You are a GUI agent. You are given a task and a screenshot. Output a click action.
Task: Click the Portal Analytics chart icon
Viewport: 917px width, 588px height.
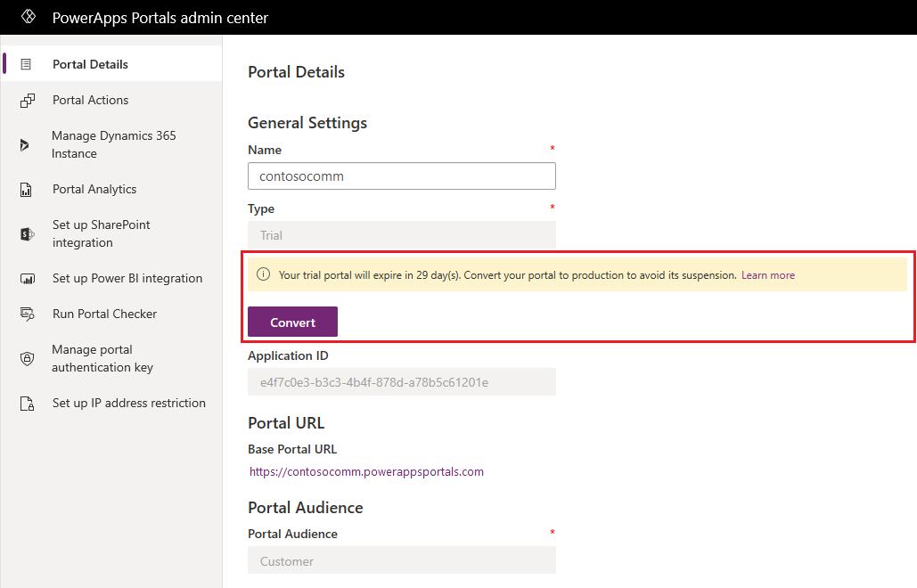pyautogui.click(x=26, y=190)
